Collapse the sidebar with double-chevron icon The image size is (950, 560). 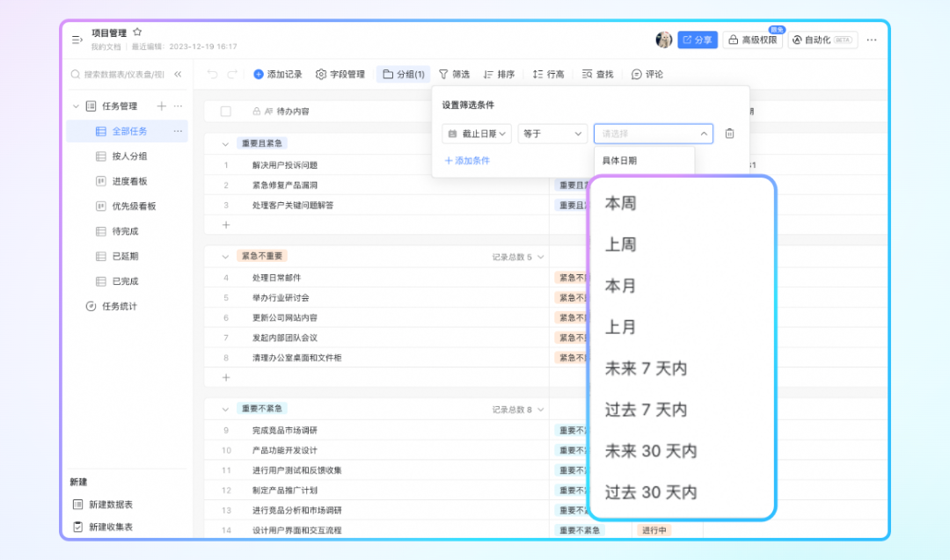(178, 75)
